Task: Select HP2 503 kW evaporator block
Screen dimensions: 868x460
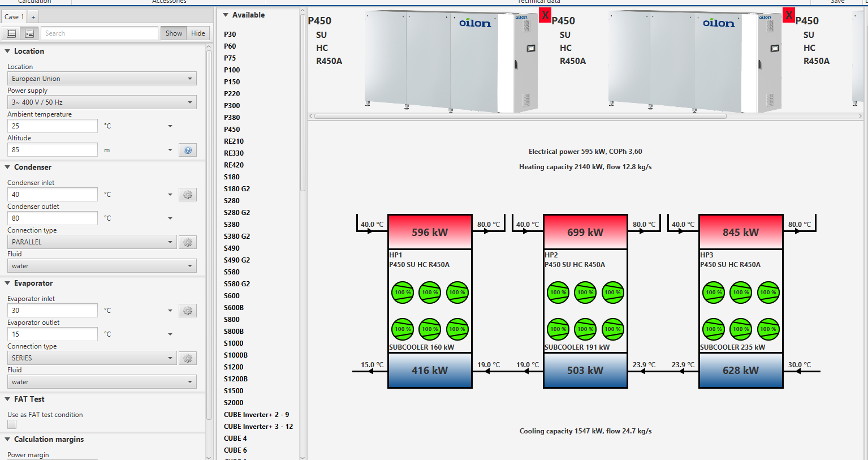Action: coord(585,371)
